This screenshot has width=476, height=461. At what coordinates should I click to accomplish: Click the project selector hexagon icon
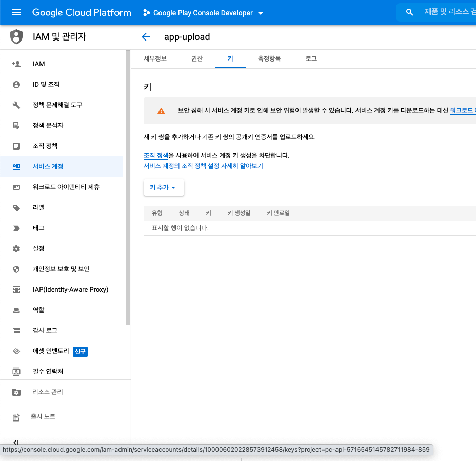click(146, 13)
